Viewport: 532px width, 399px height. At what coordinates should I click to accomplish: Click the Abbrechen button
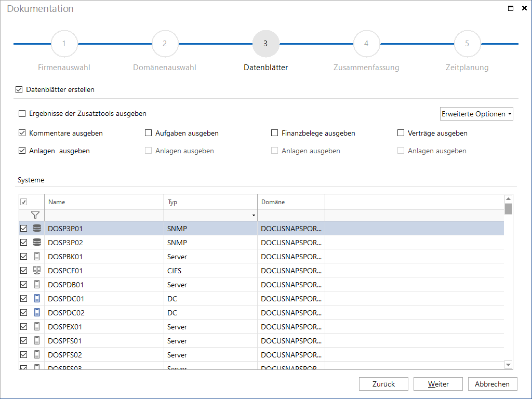point(493,384)
